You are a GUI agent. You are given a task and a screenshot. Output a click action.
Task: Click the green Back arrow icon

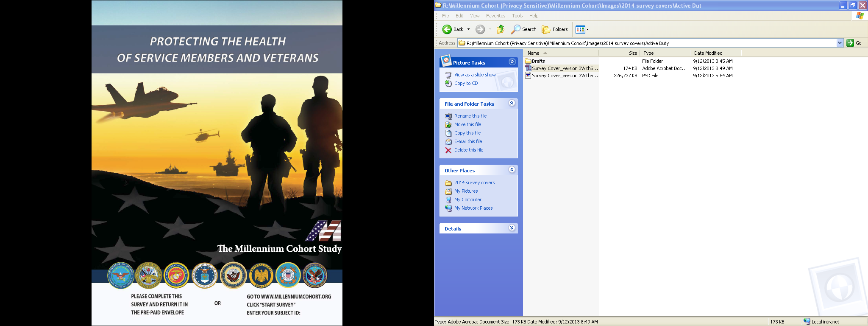(447, 29)
